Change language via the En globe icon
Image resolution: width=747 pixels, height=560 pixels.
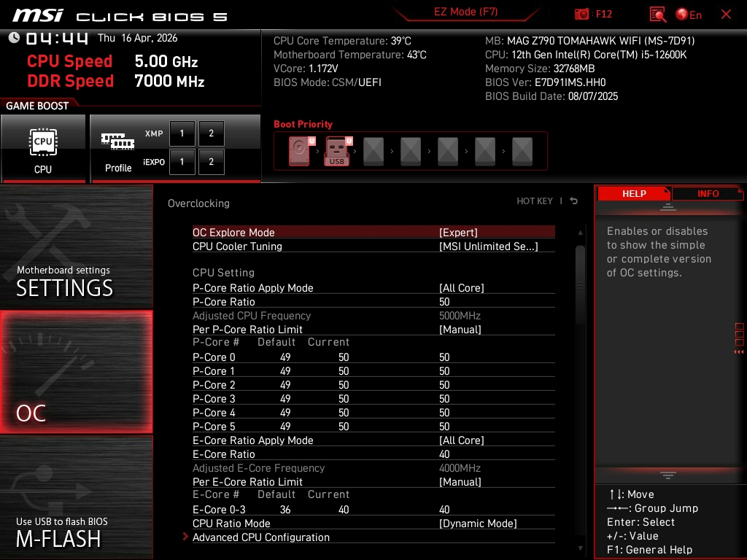(x=689, y=15)
